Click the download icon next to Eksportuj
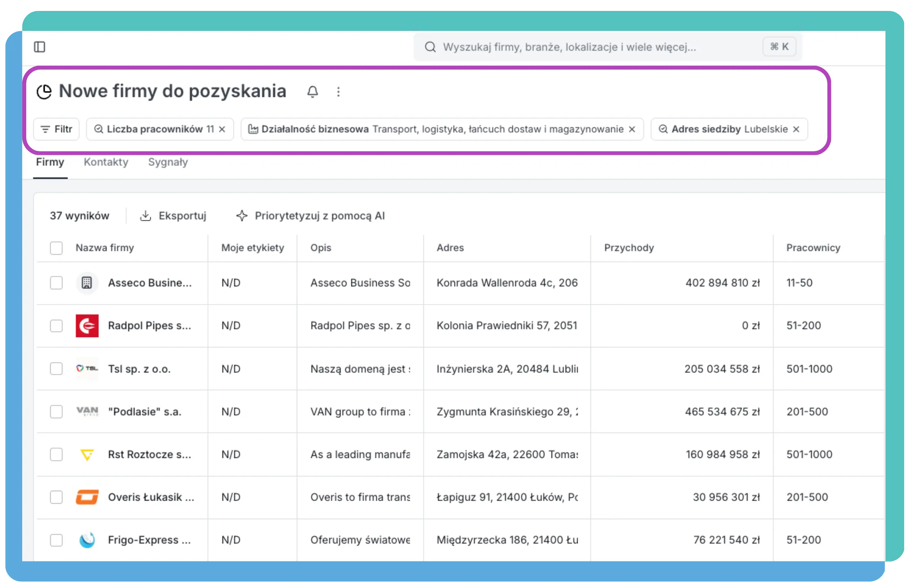Viewport: 917px width, 588px height. point(146,215)
